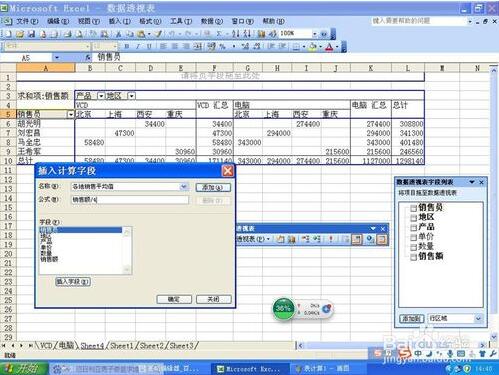Open the 编辑 menu
This screenshot has height=375, width=499.
tap(58, 21)
